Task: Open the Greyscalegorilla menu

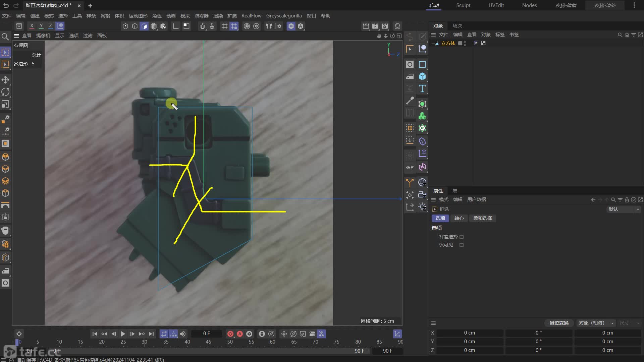Action: 284,16
